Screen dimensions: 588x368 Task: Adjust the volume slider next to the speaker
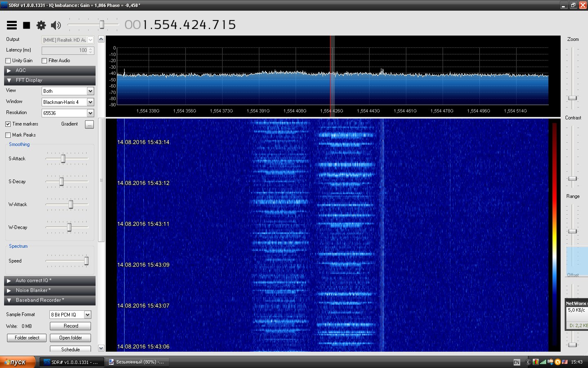(93, 25)
